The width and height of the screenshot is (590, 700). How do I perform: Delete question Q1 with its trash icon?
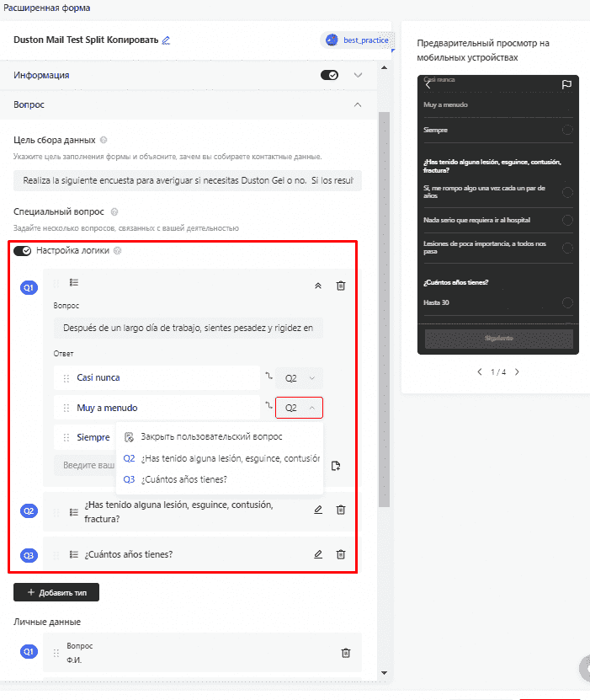pos(341,286)
